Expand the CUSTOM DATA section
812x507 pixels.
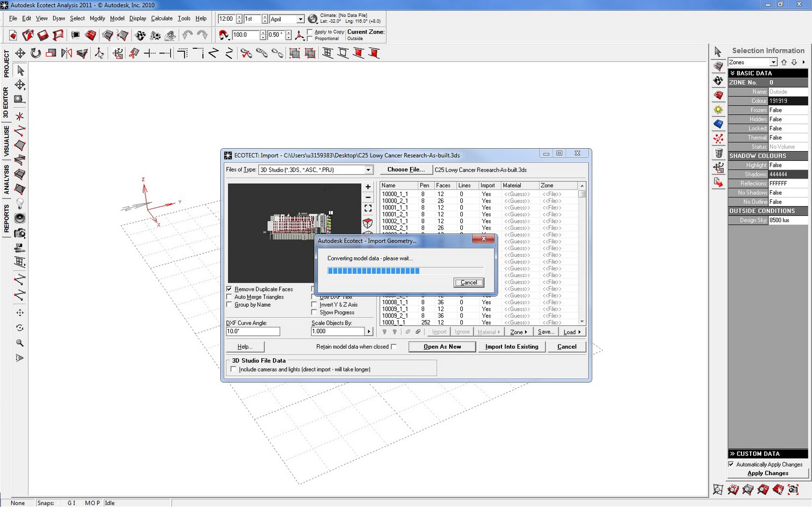pos(768,454)
